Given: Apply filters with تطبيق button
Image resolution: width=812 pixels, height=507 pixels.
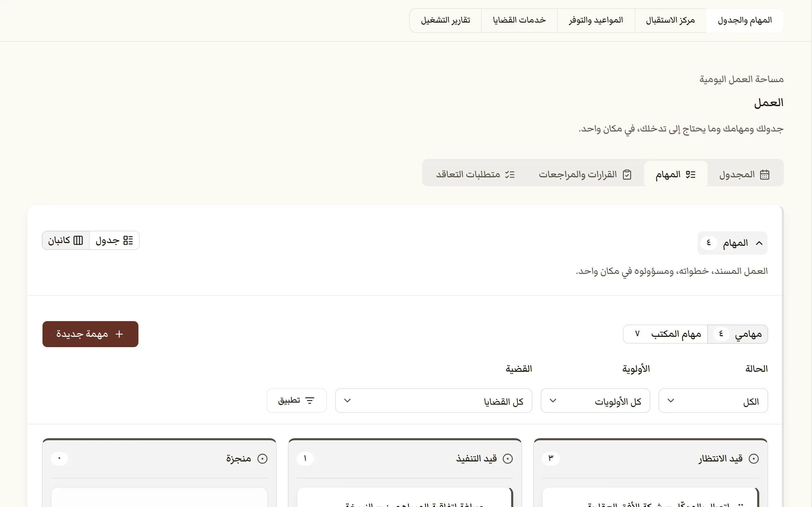Looking at the screenshot, I should click(x=296, y=401).
